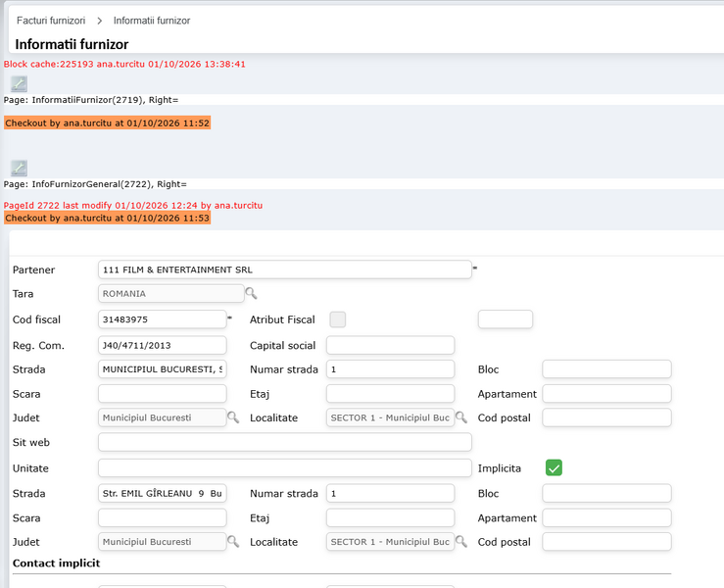Edit the Cod fiscal field 31483975
The height and width of the screenshot is (588, 724).
pyautogui.click(x=163, y=319)
